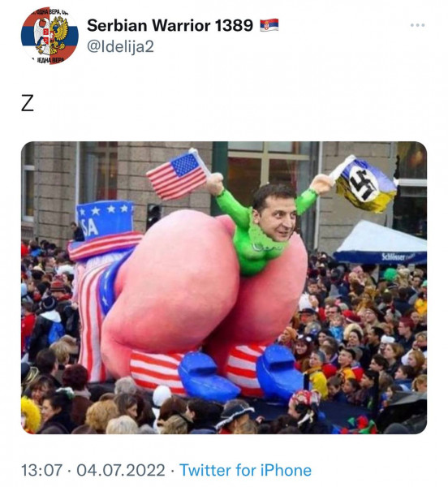Click the American flag in the photo

tap(177, 175)
